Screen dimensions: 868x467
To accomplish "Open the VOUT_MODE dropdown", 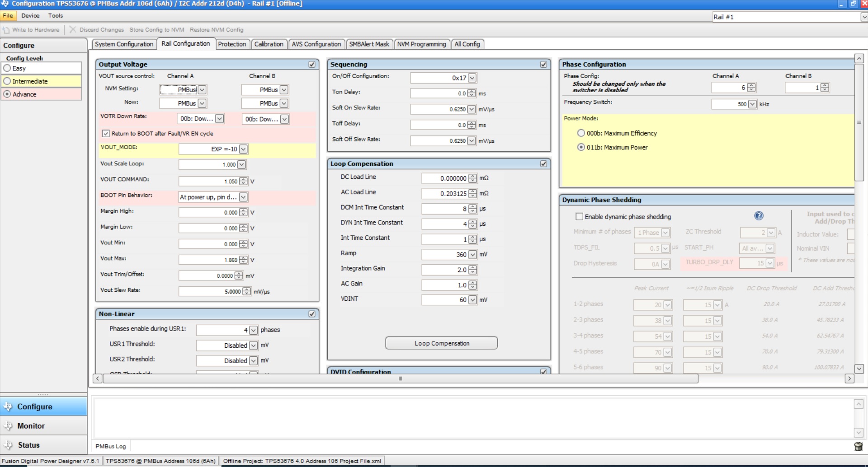I will pos(243,149).
